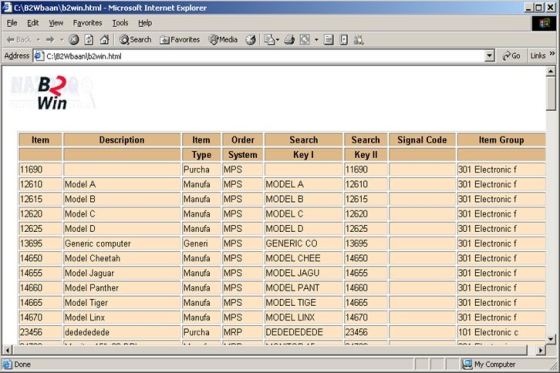Viewport: 560px width, 373px height.
Task: Open the Tools menu
Action: click(120, 23)
